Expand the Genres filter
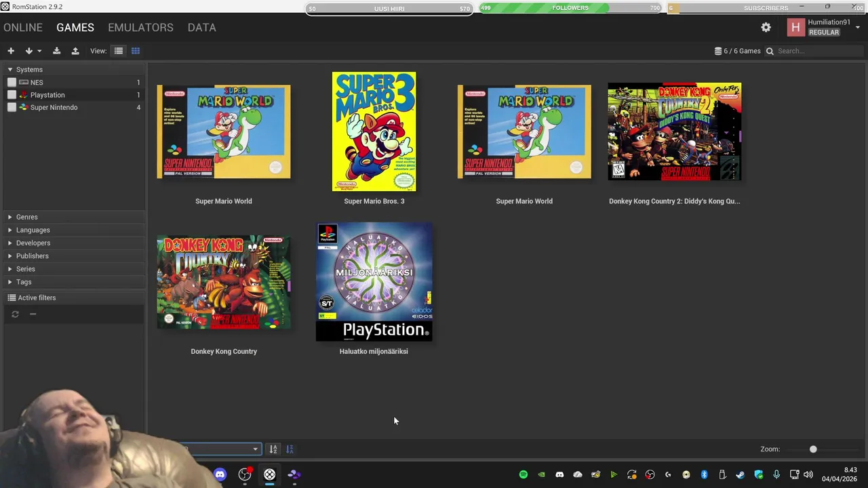 click(74, 217)
